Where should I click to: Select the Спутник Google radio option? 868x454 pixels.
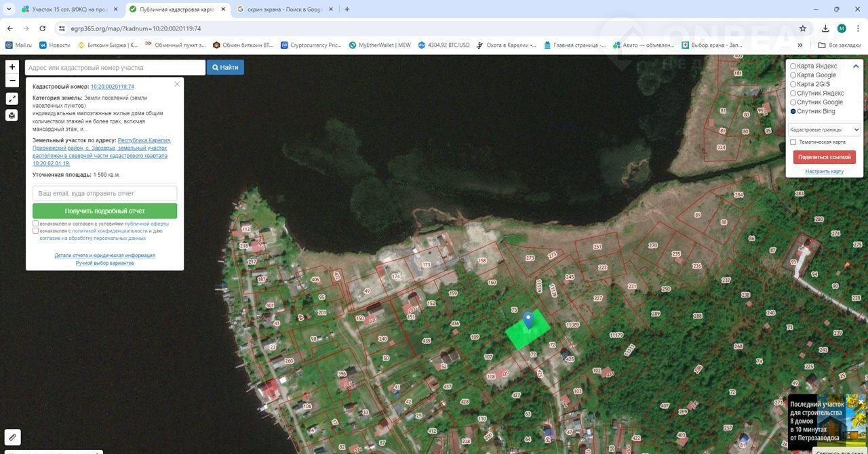793,102
